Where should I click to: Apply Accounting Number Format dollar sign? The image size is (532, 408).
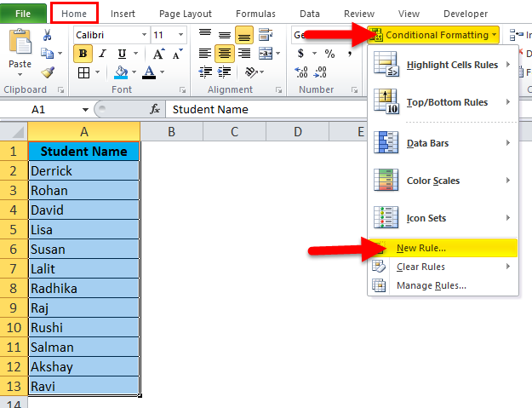pos(300,54)
